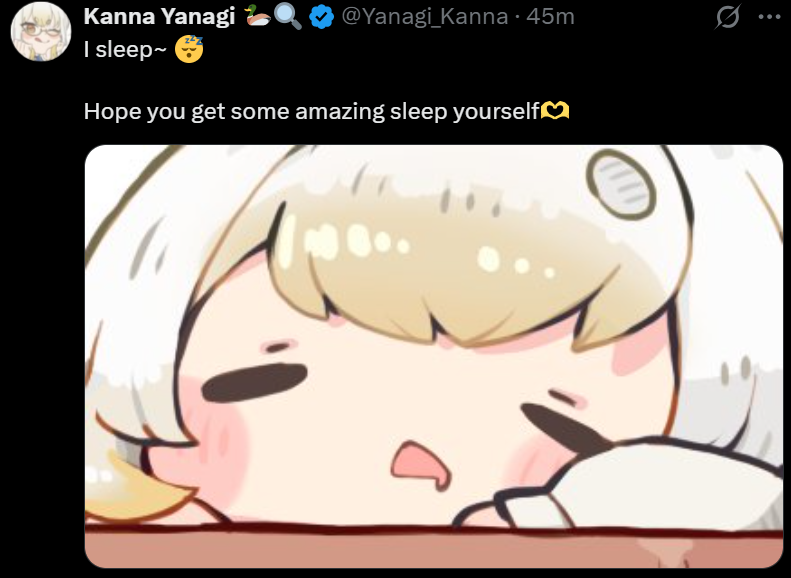The width and height of the screenshot is (791, 578).
Task: Open the post via the 45m timestamp
Action: (550, 17)
